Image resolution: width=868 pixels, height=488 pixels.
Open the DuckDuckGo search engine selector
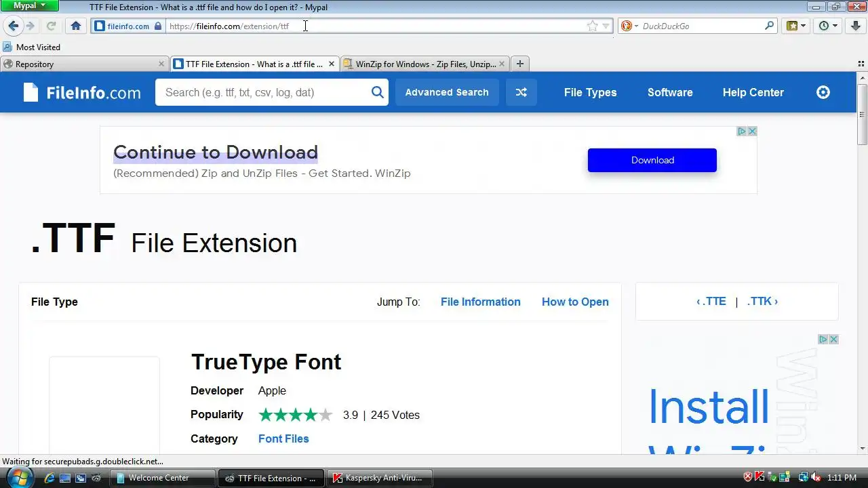tap(629, 26)
